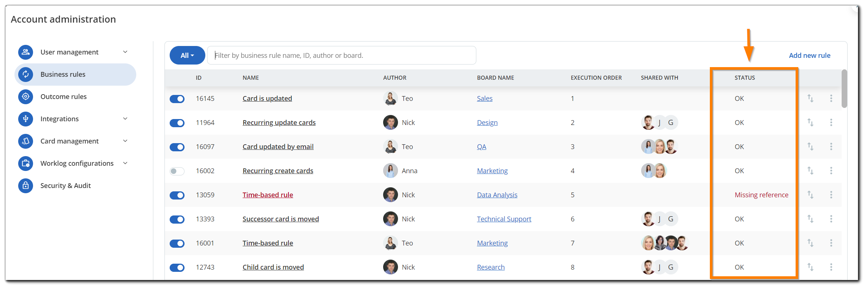Open the Technical Support board link

pyautogui.click(x=504, y=219)
